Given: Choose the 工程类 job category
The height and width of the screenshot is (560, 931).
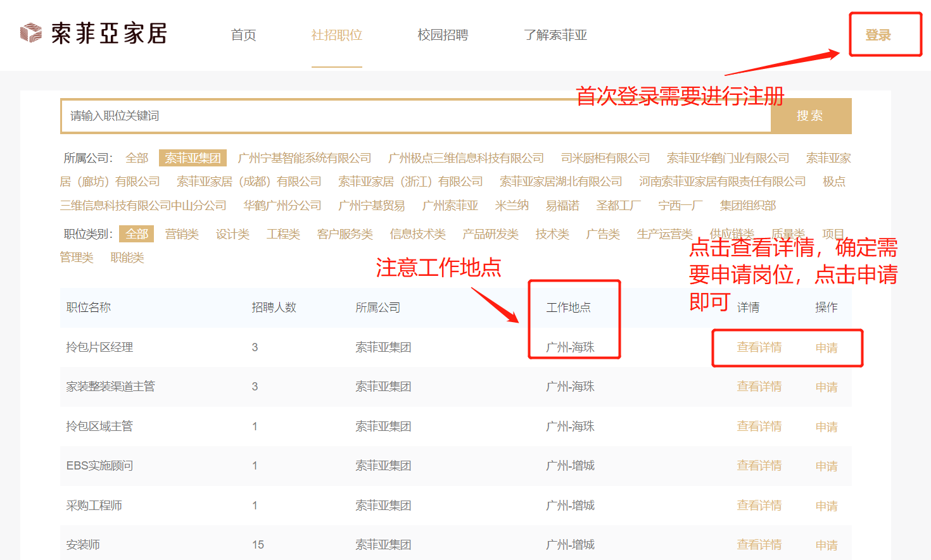Looking at the screenshot, I should coord(283,234).
